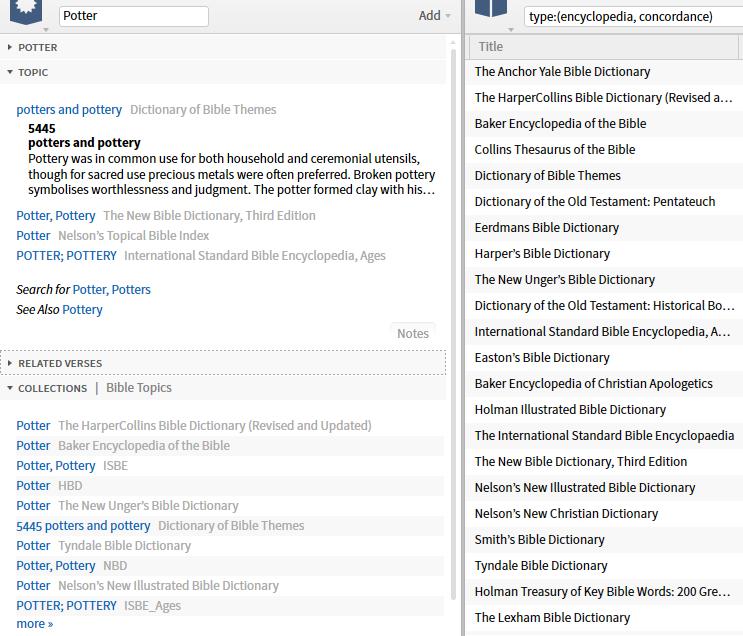This screenshot has width=743, height=636.
Task: Open Potter in New Unger's Bible Dictionary entry
Action: pyautogui.click(x=33, y=506)
